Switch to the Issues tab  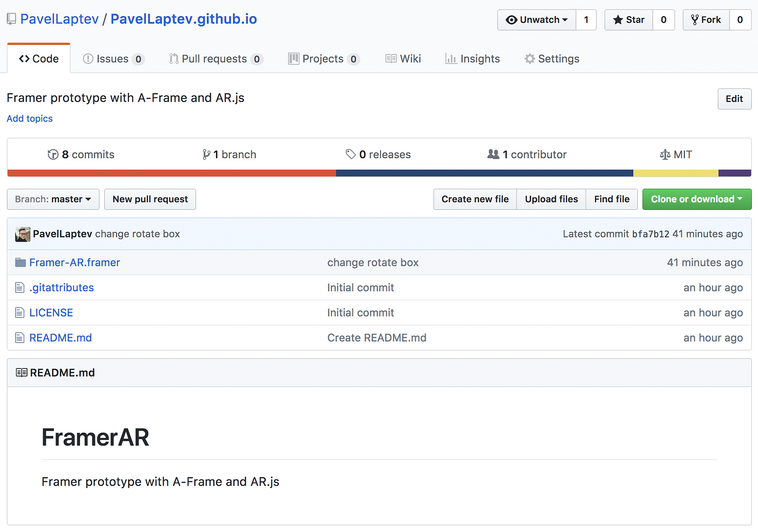[x=114, y=59]
